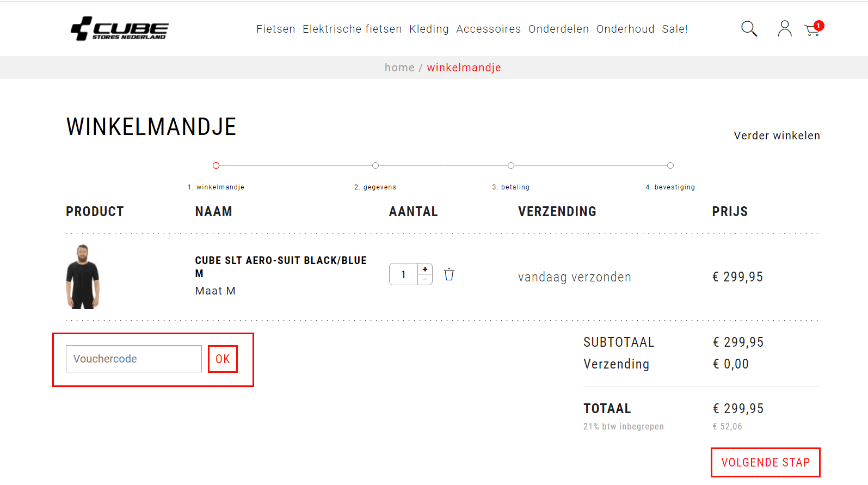Navigate to Onderdelen

[558, 29]
